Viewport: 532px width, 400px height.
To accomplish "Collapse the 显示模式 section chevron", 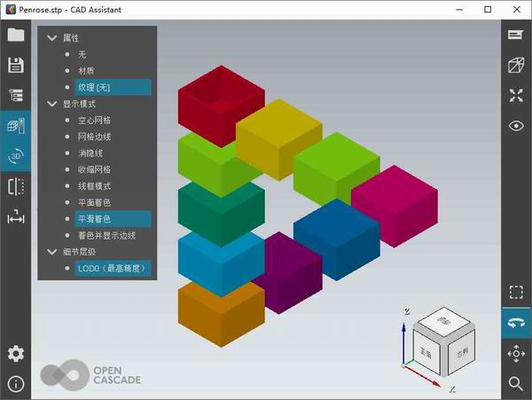I will tap(52, 104).
